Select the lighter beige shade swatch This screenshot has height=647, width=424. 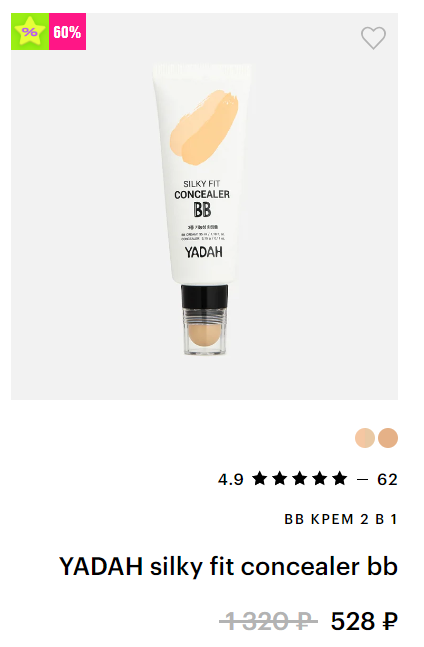[x=365, y=438]
